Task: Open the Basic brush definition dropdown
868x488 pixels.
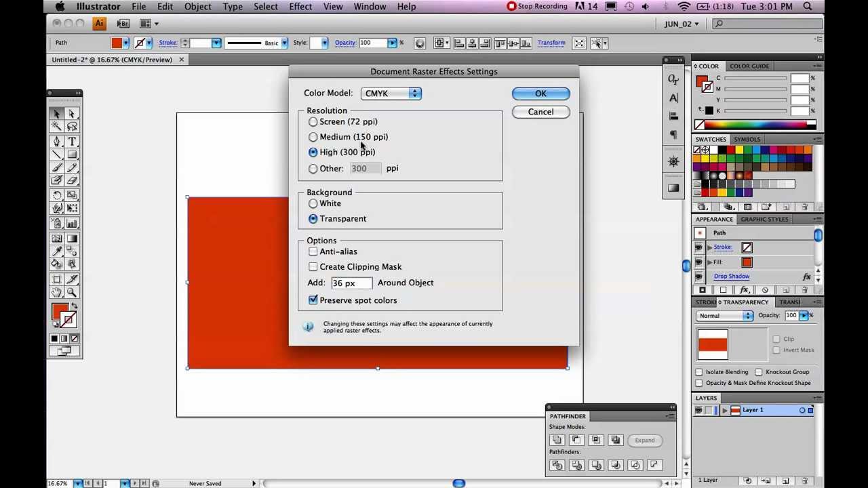Action: (x=284, y=43)
